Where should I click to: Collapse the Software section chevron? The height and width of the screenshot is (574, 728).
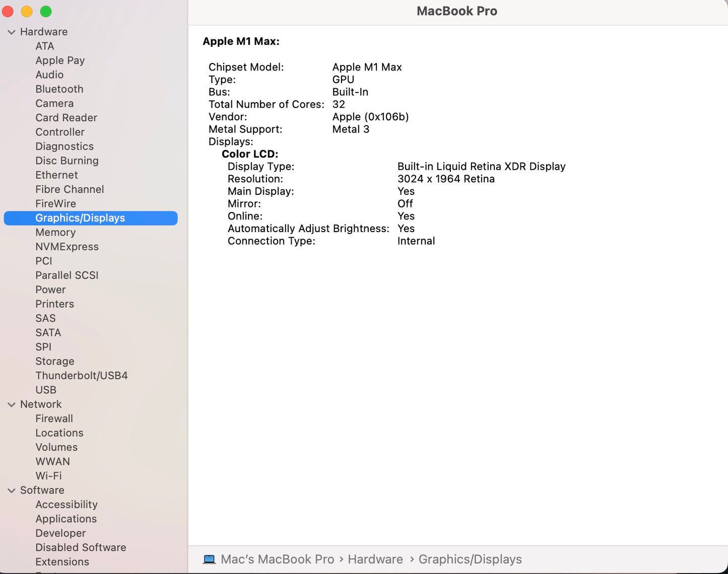point(12,491)
